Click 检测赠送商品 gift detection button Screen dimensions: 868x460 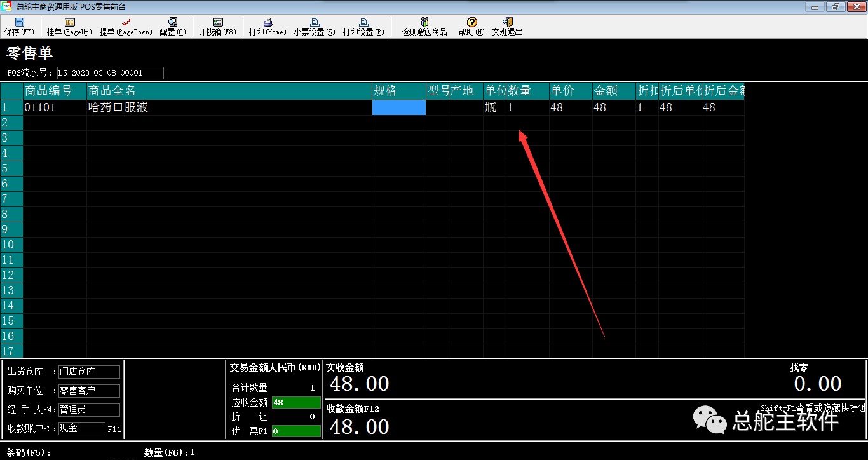click(424, 27)
